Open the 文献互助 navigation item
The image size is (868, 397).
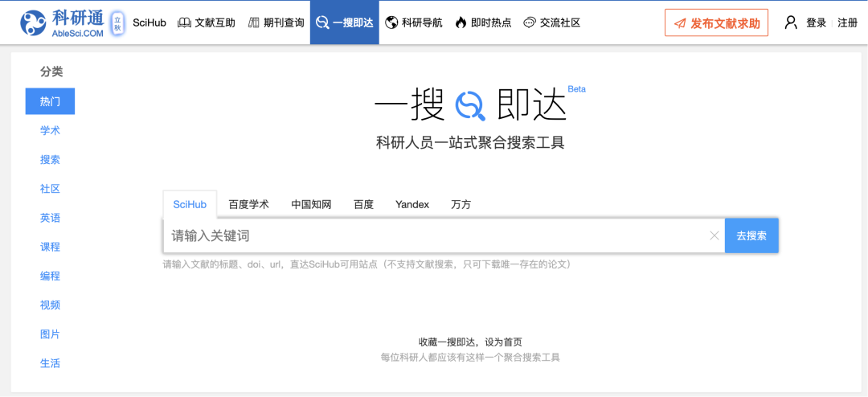(x=206, y=23)
